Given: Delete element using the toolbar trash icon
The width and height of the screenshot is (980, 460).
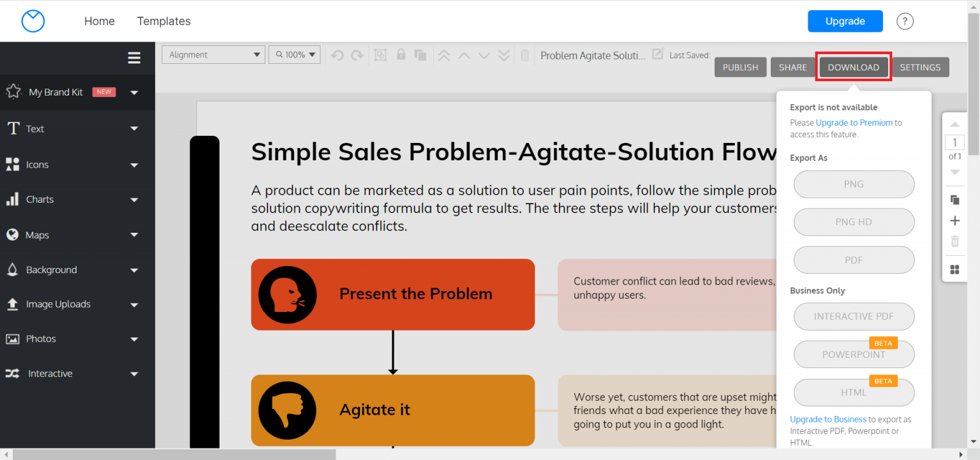Looking at the screenshot, I should click(524, 54).
